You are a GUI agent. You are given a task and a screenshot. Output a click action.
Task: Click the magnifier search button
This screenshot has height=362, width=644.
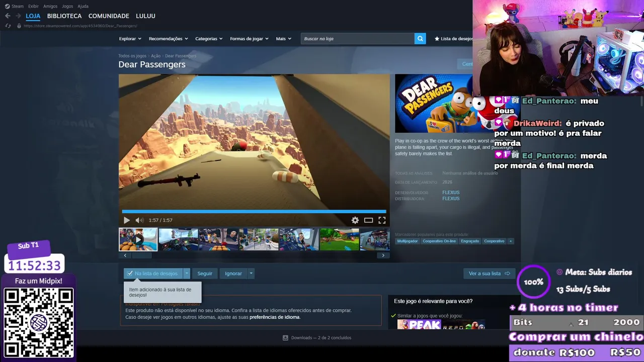click(x=420, y=39)
